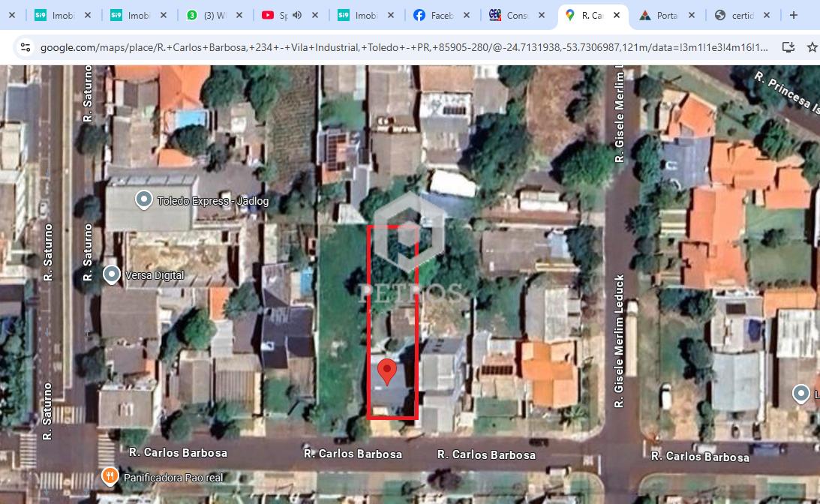Image resolution: width=820 pixels, height=504 pixels.
Task: Click the URL address bar field
Action: coord(404,47)
